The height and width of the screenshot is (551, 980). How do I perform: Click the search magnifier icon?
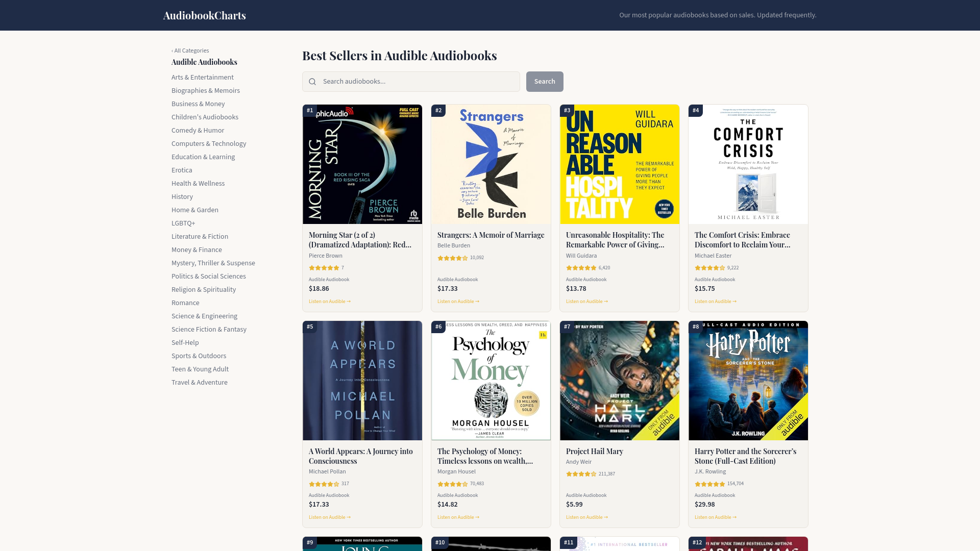click(312, 82)
